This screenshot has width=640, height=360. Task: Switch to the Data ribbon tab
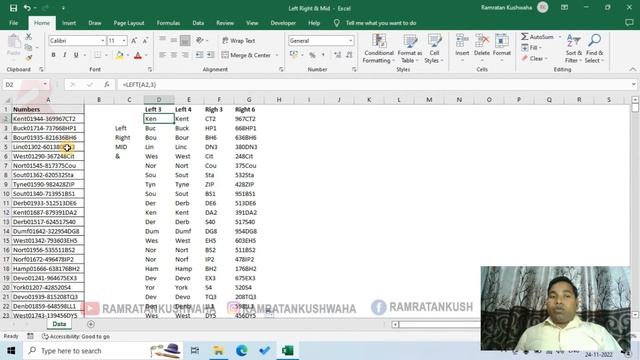(198, 23)
